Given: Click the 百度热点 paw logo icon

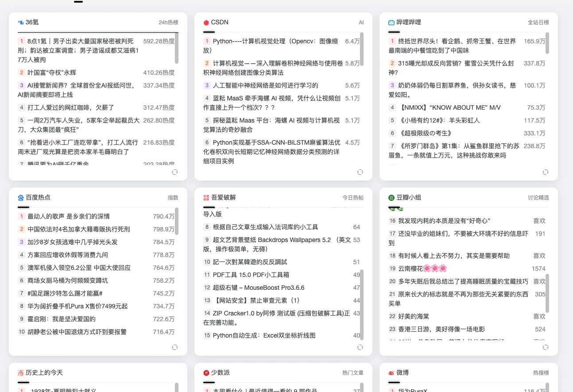Looking at the screenshot, I should click(x=20, y=197).
